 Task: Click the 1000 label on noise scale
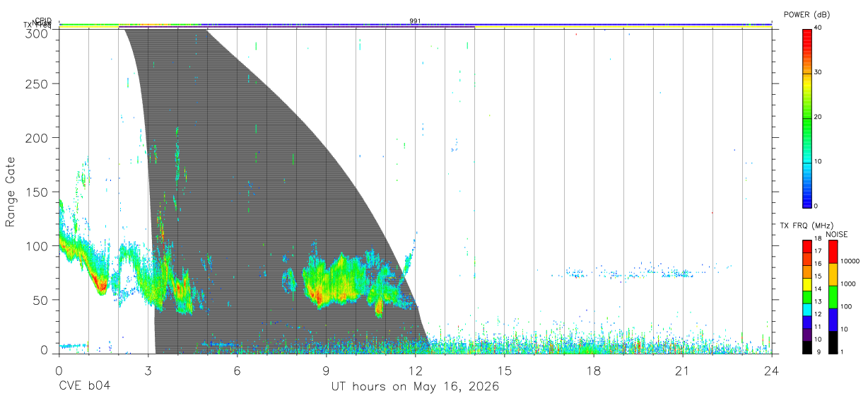pos(848,284)
